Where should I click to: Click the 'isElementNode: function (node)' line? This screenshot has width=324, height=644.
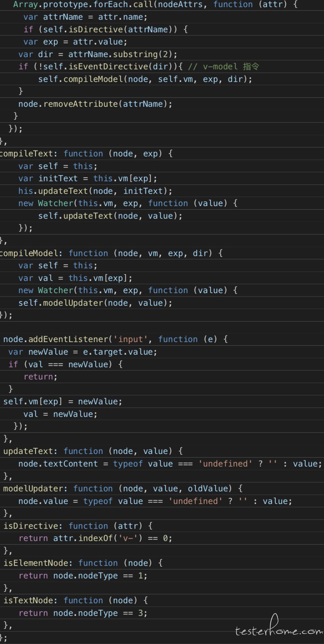pyautogui.click(x=83, y=563)
